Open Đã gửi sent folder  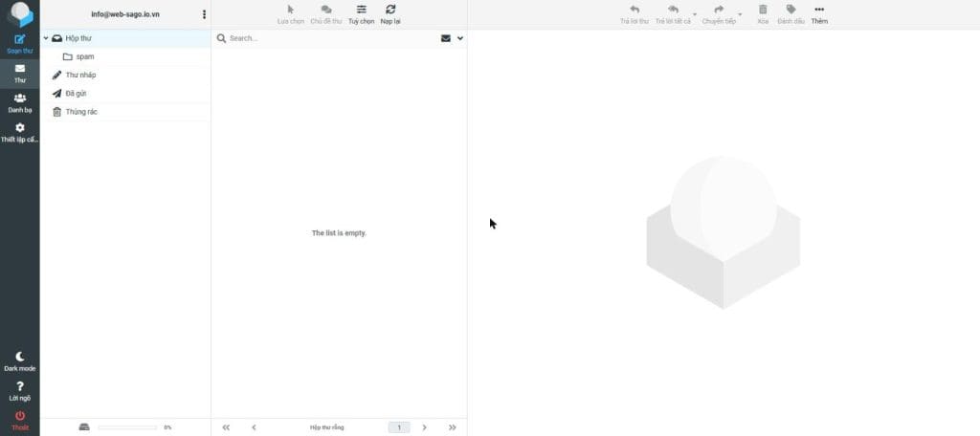pos(125,94)
